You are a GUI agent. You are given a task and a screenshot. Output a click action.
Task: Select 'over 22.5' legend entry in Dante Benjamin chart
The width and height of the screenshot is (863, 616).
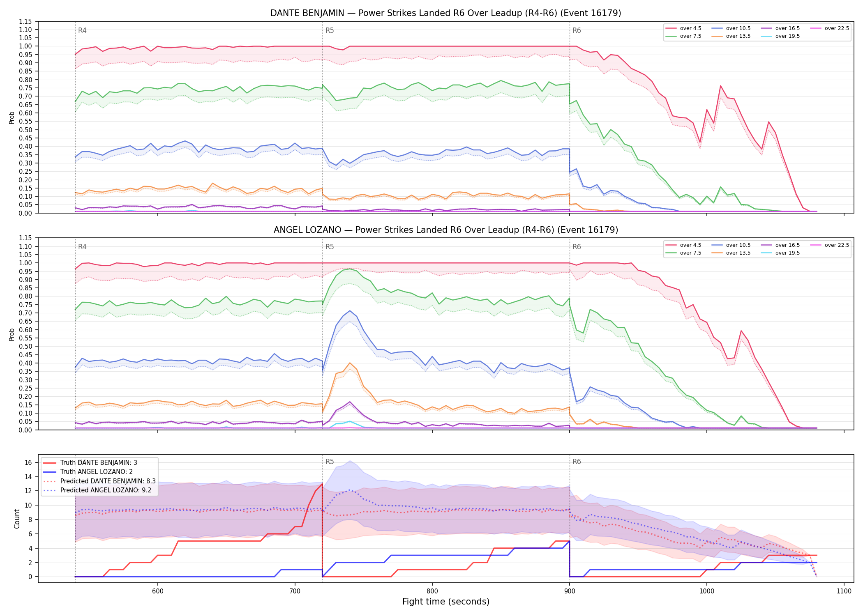830,28
